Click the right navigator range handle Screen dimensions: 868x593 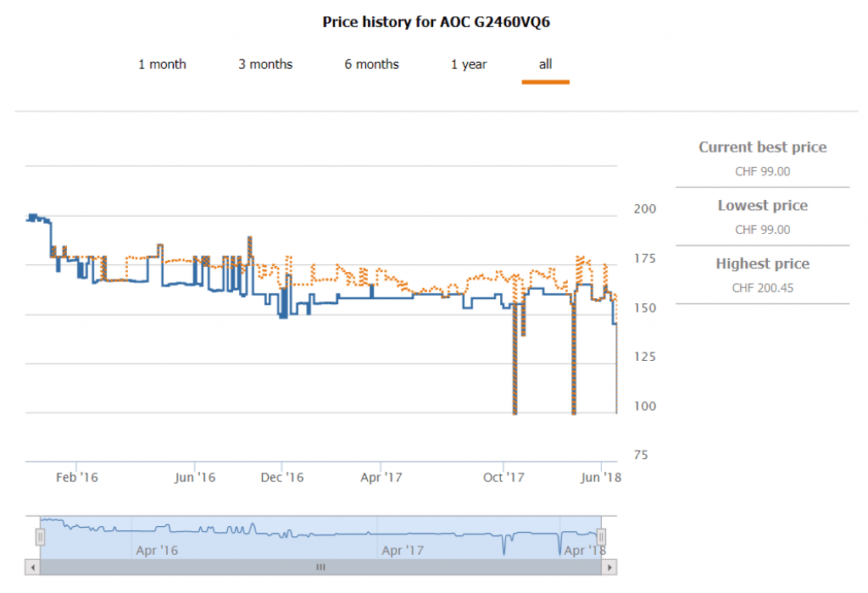tap(601, 536)
